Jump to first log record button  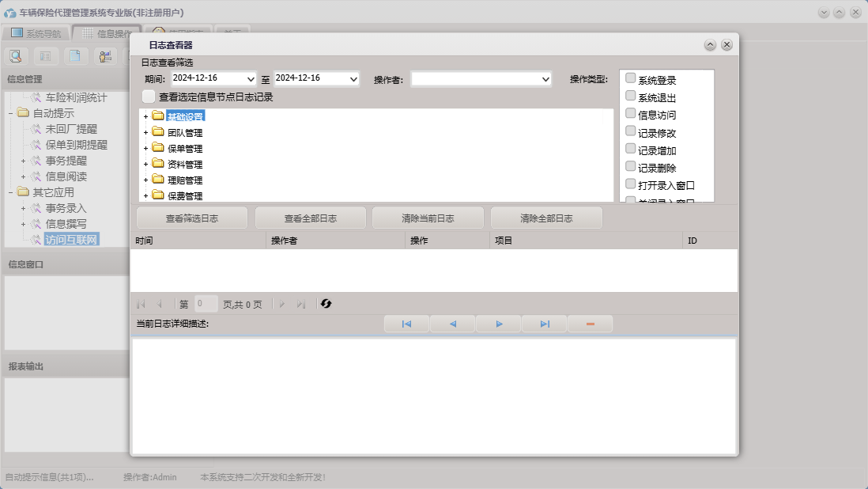coord(406,324)
